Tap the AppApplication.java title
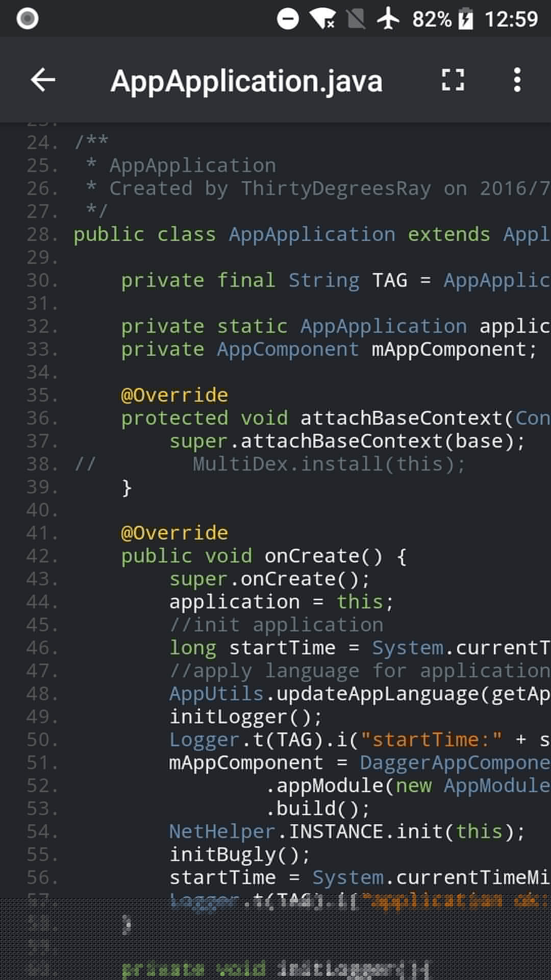 [x=246, y=81]
